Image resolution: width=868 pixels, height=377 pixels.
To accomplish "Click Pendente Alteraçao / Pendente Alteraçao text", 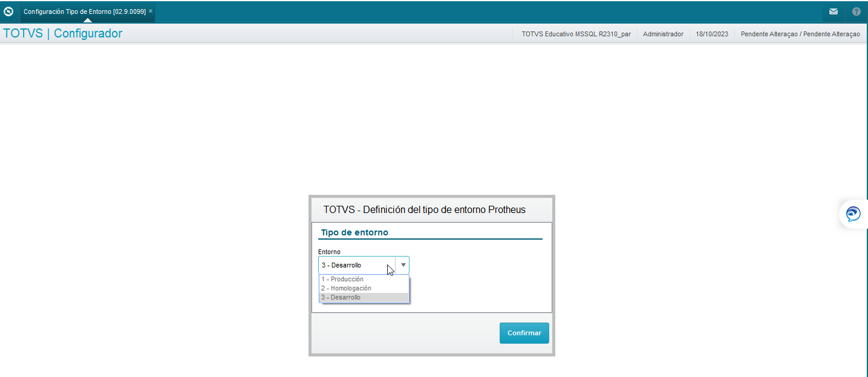I will click(800, 34).
